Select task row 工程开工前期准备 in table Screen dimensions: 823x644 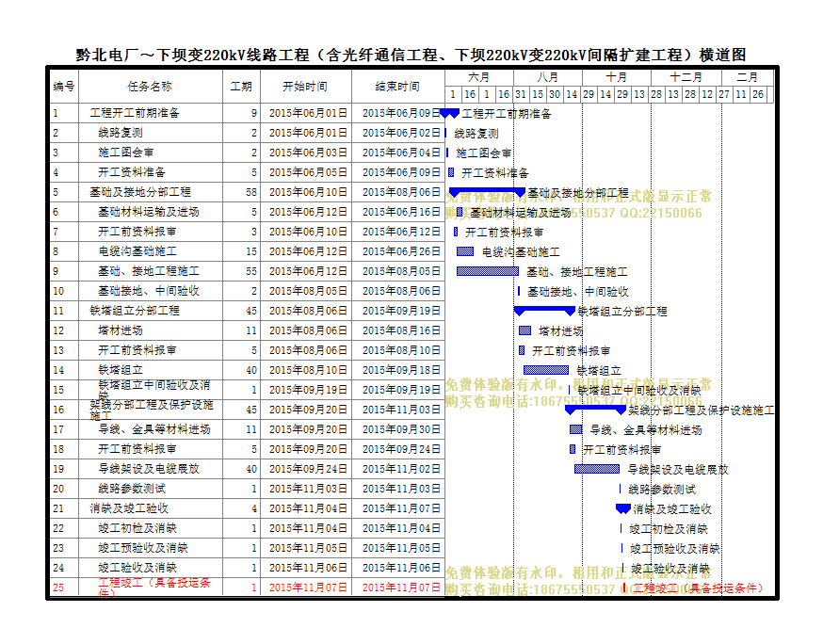tap(248, 113)
